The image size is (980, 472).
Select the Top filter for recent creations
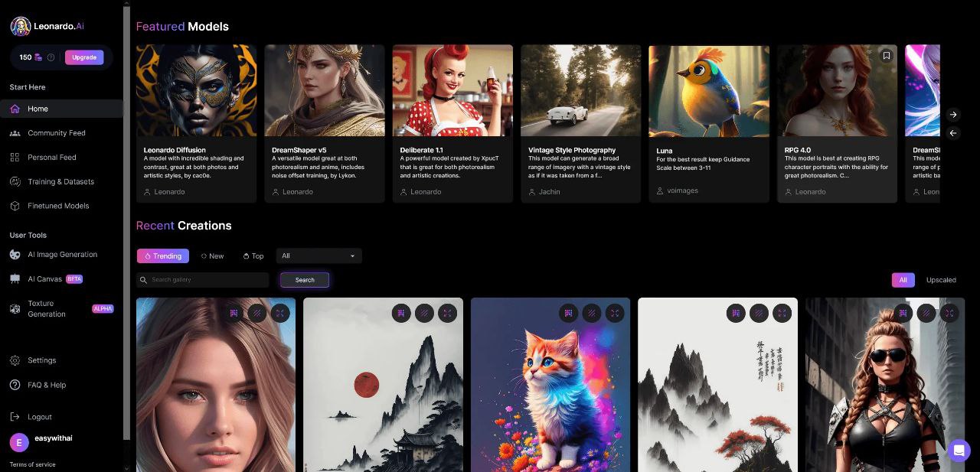click(x=253, y=256)
